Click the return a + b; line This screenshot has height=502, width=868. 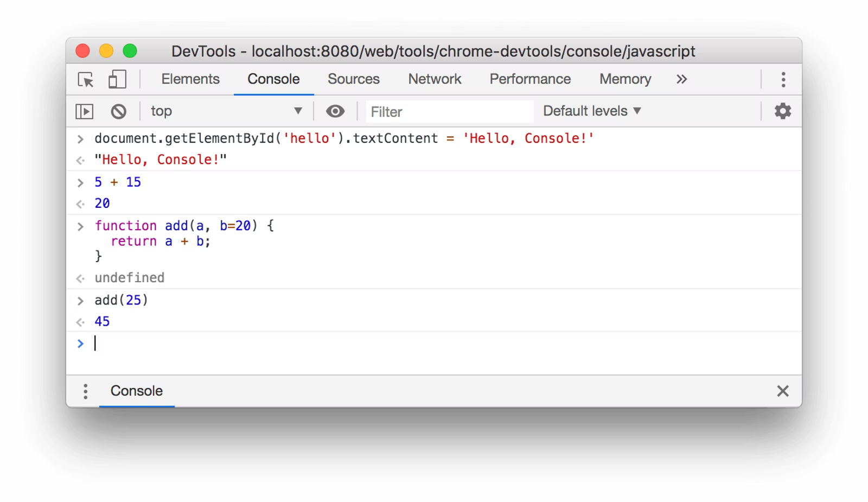coord(161,241)
